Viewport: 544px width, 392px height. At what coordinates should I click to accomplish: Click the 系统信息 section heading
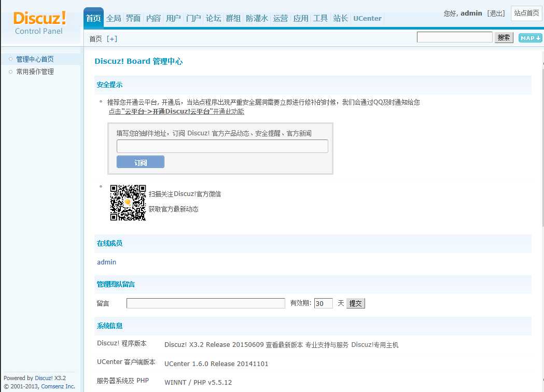click(109, 326)
